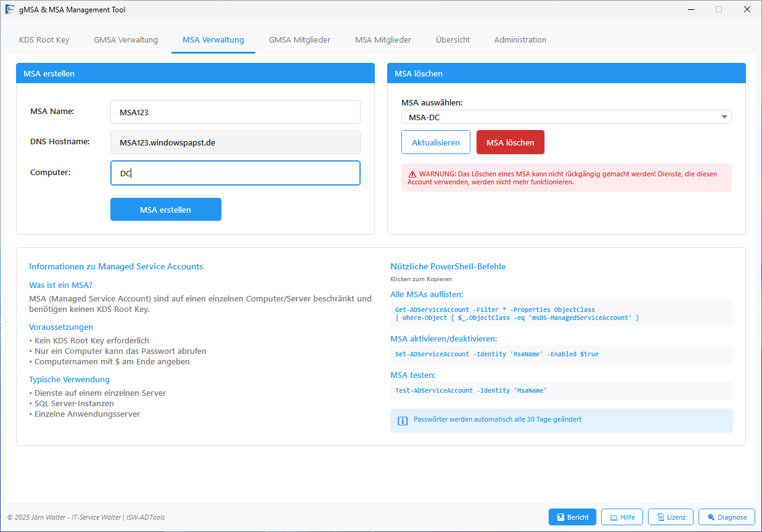The height and width of the screenshot is (532, 762).
Task: Click the Hilfe button's laptop icon
Action: tap(613, 517)
